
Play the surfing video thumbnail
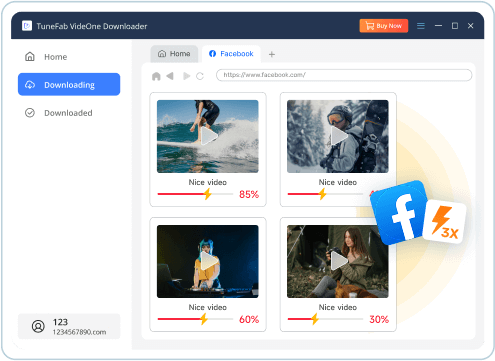tap(208, 136)
